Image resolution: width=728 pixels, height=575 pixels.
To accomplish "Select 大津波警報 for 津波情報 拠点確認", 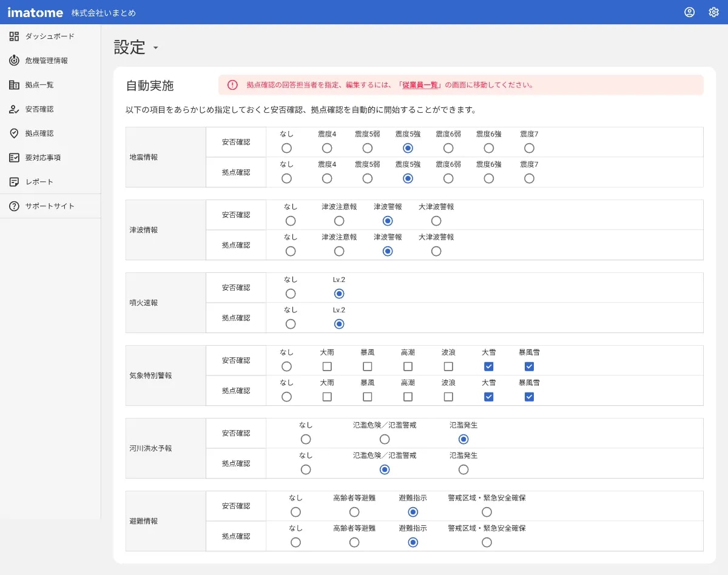I will [x=436, y=251].
